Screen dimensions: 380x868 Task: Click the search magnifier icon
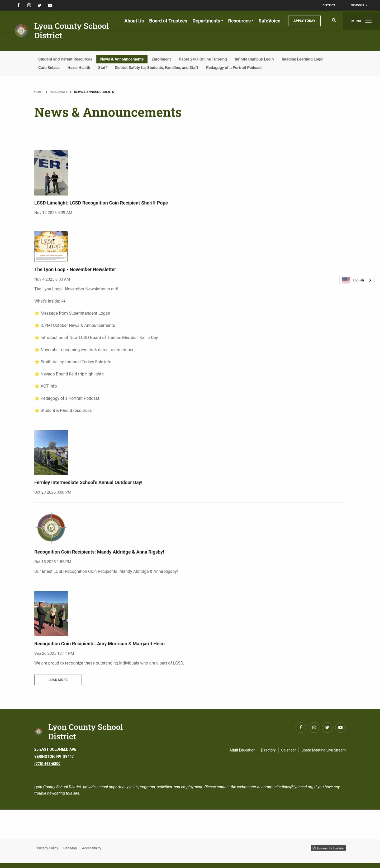[334, 20]
